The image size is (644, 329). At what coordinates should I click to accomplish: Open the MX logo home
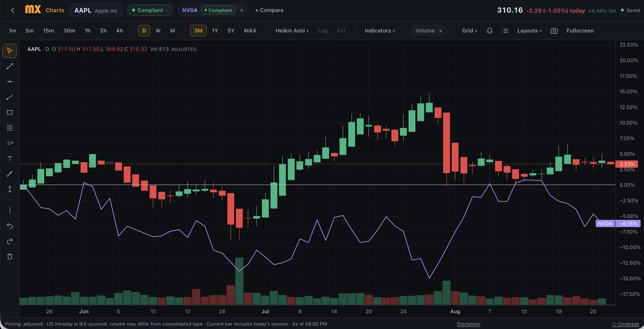click(x=33, y=10)
